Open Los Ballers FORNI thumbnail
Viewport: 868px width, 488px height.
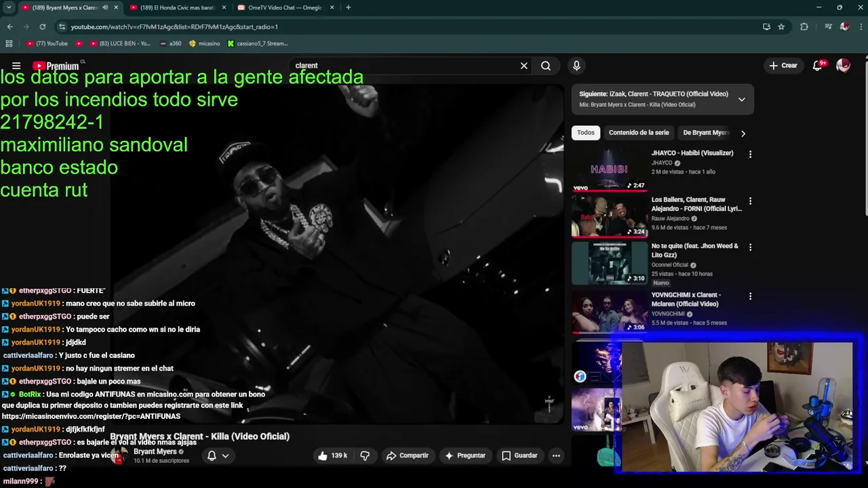click(x=609, y=216)
